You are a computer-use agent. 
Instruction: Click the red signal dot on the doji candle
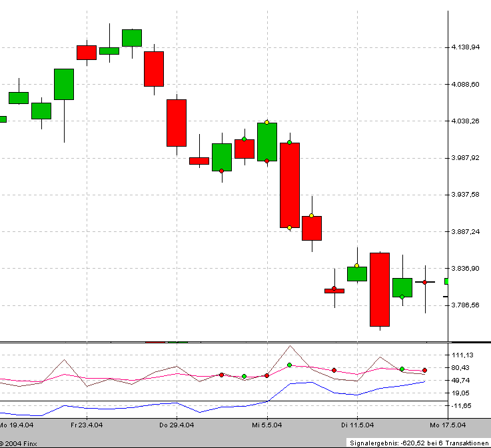(x=424, y=282)
